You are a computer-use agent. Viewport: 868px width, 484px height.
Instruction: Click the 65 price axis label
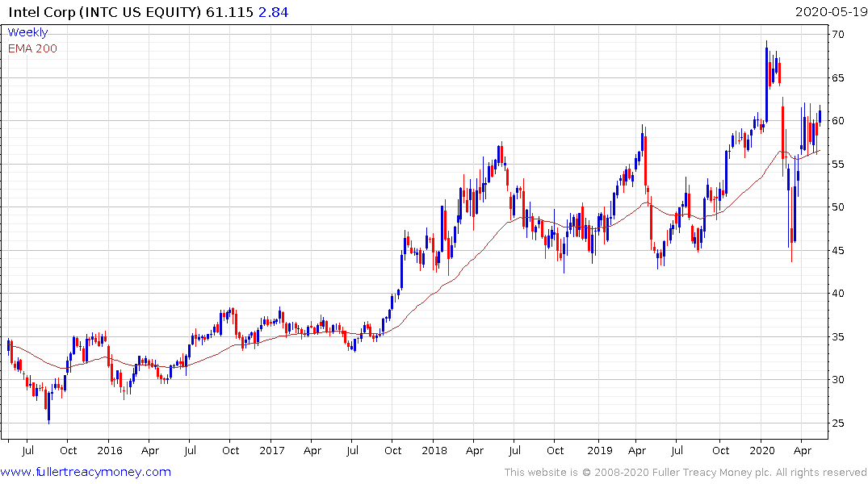838,78
